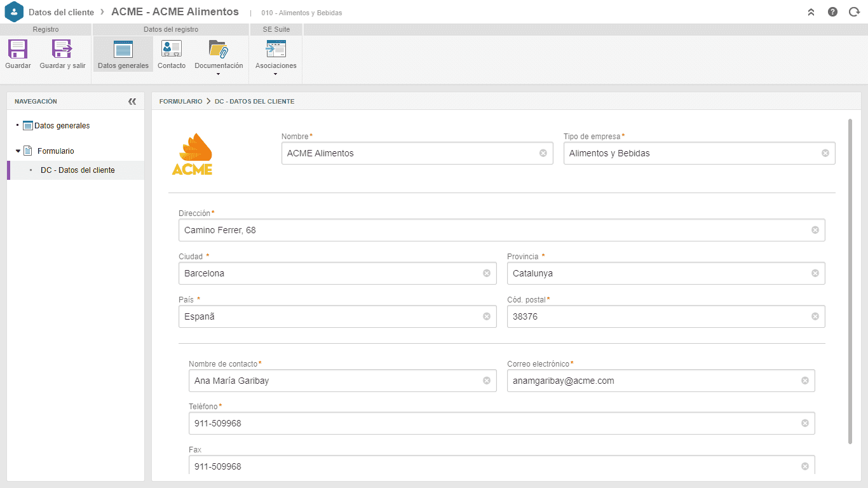Image resolution: width=868 pixels, height=488 pixels.
Task: Clear the Tipo de empresa field
Action: point(825,153)
